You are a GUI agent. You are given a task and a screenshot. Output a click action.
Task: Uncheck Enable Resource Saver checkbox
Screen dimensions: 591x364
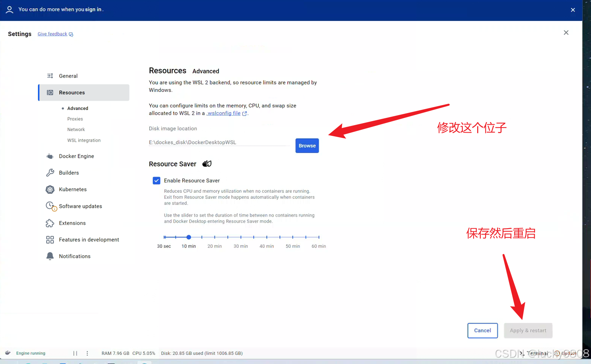[157, 181]
